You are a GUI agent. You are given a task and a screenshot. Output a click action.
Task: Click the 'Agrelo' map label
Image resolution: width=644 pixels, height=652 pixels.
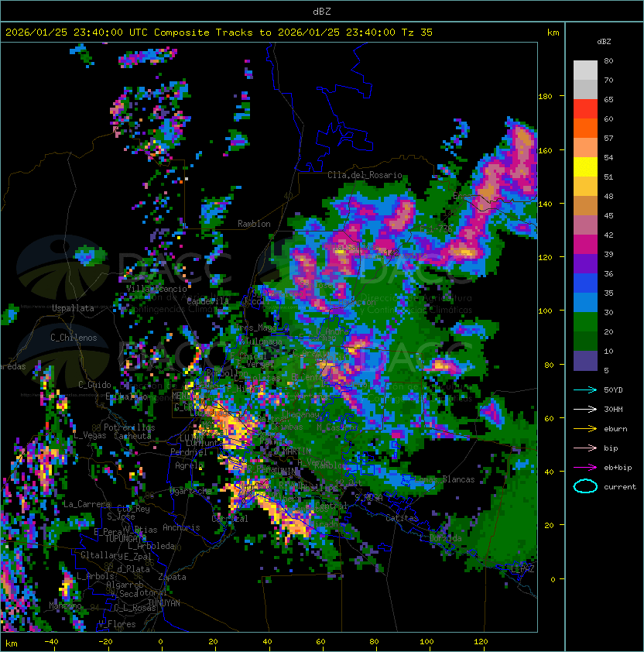click(189, 465)
